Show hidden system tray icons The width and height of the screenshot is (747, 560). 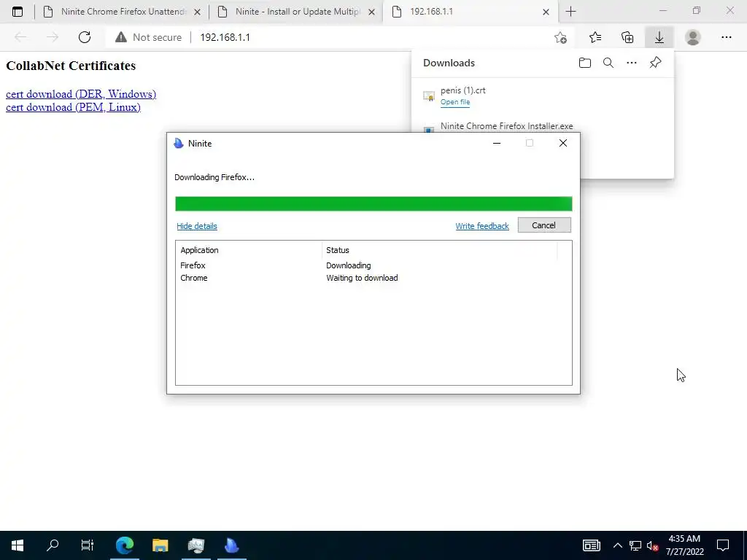(x=617, y=545)
